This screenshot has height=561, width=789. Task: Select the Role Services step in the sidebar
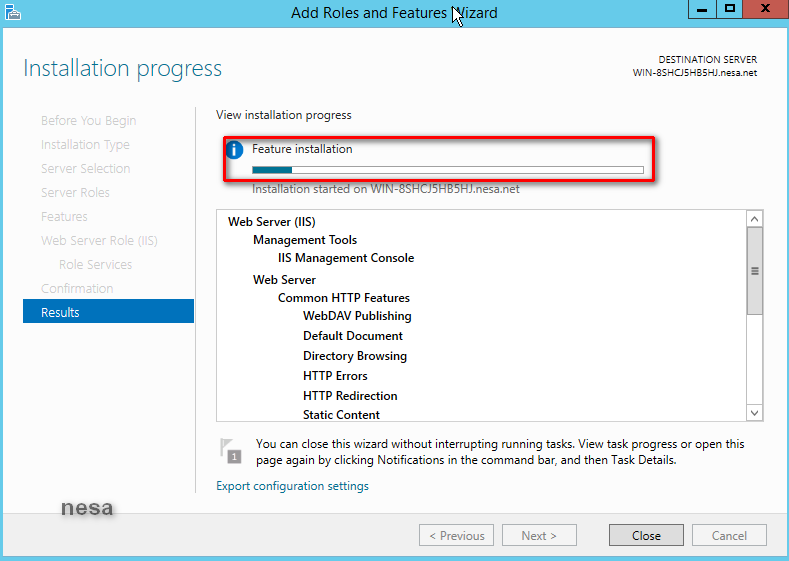click(96, 265)
